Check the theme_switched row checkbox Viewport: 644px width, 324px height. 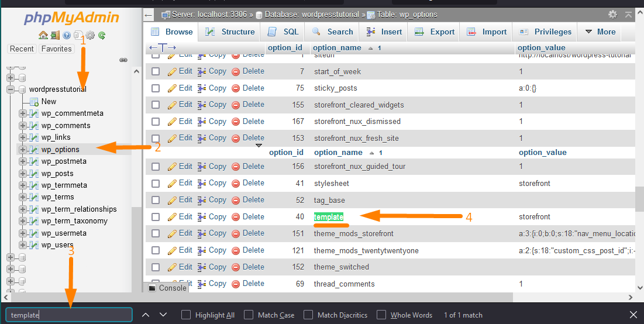pyautogui.click(x=156, y=267)
